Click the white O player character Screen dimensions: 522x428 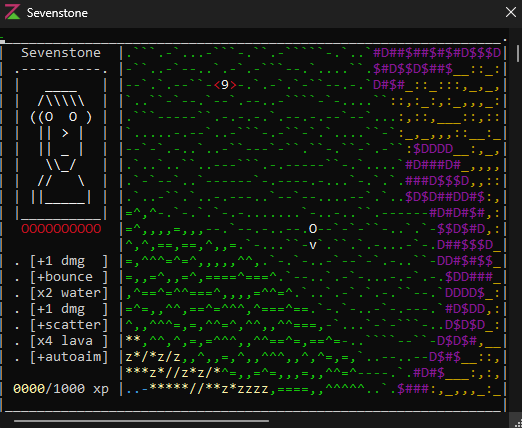coord(313,229)
